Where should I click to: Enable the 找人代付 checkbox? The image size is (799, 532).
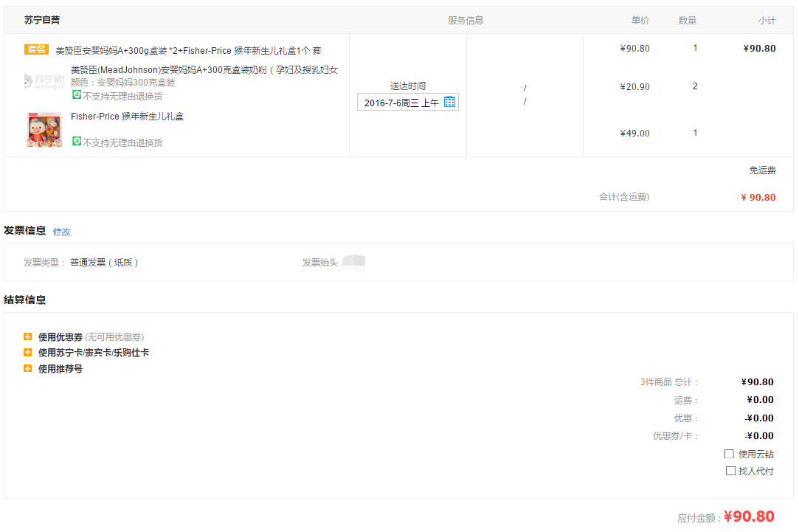(x=731, y=470)
